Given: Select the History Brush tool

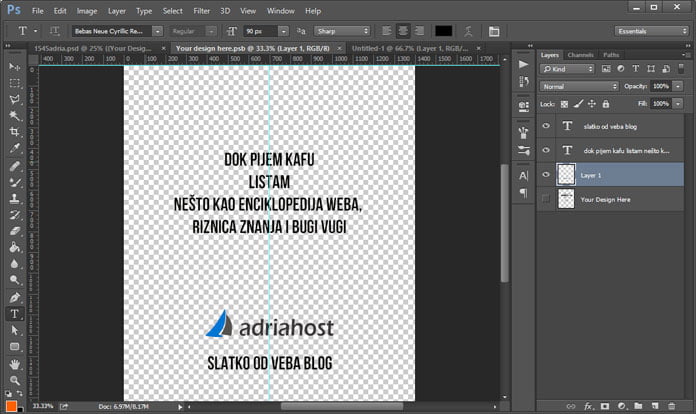Looking at the screenshot, I should coord(14,215).
